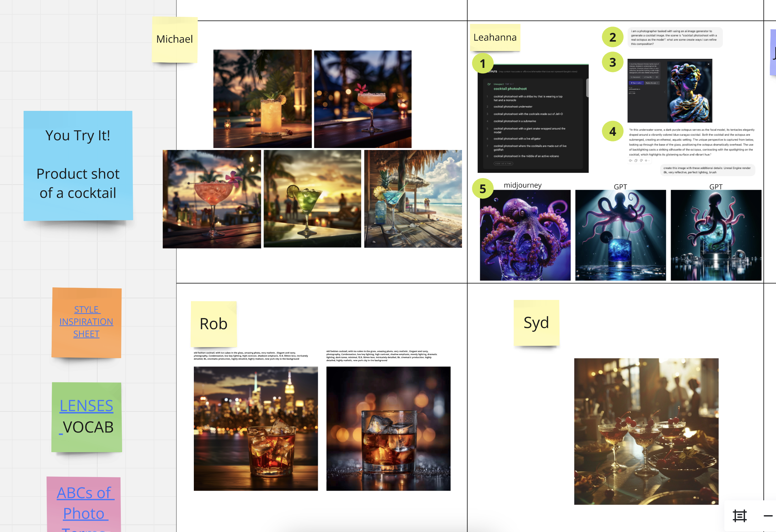Click the green number 1 badge
776x532 pixels.
click(482, 63)
